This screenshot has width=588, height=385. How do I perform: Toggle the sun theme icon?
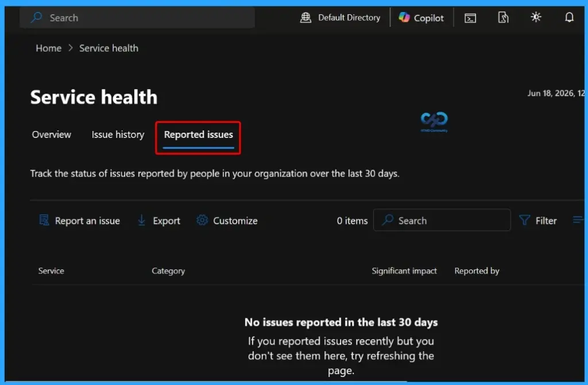pos(536,17)
